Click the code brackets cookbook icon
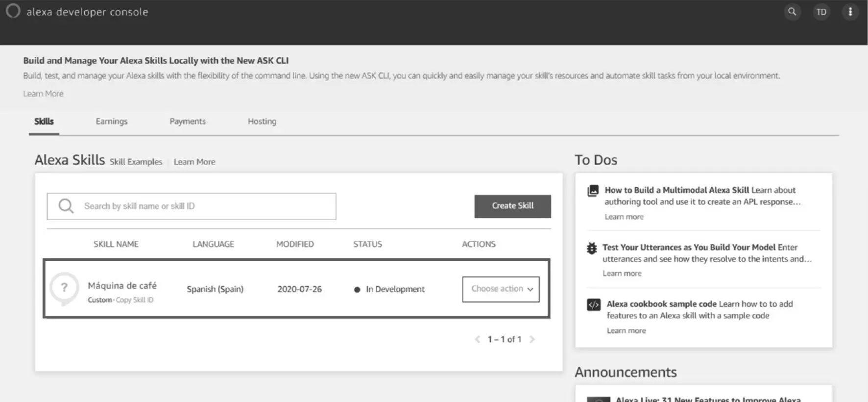868x402 pixels. point(594,304)
